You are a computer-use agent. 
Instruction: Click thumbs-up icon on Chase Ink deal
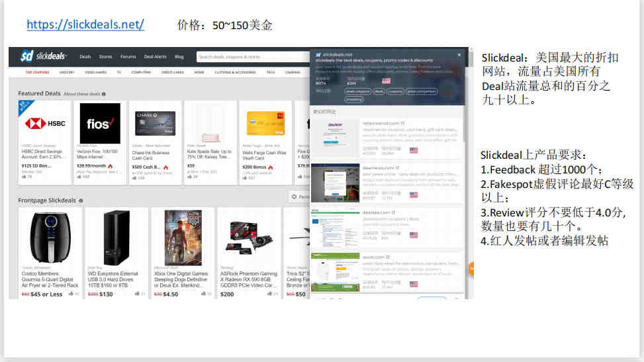coord(134,178)
